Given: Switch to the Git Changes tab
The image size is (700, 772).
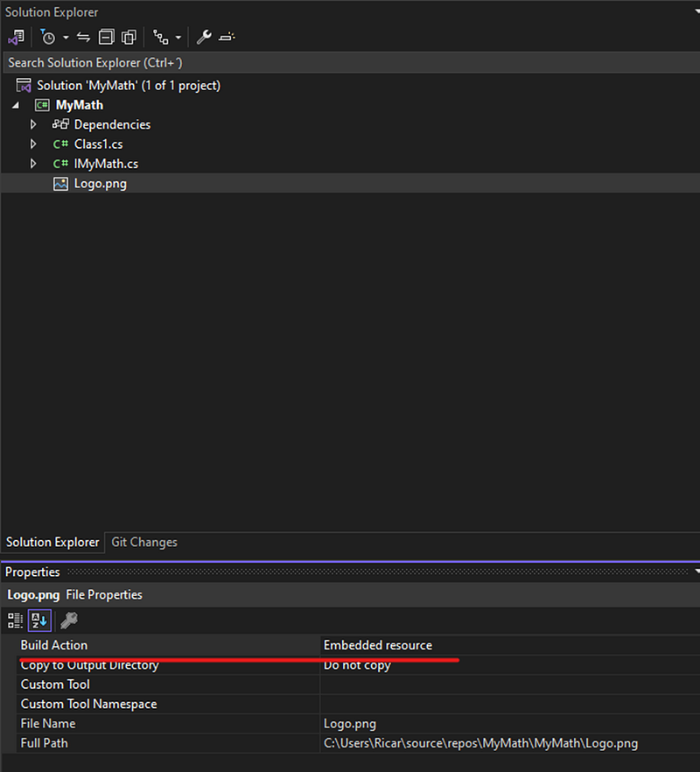Looking at the screenshot, I should coord(144,542).
